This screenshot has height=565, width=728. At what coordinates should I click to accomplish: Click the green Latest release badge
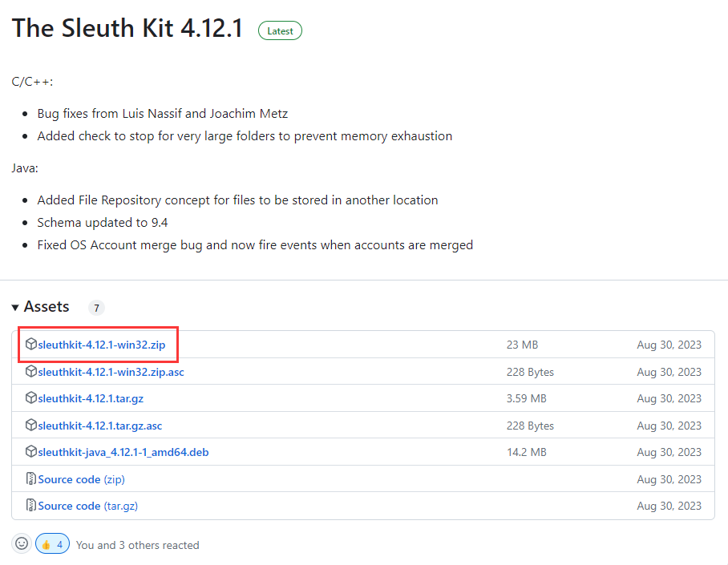tap(280, 31)
